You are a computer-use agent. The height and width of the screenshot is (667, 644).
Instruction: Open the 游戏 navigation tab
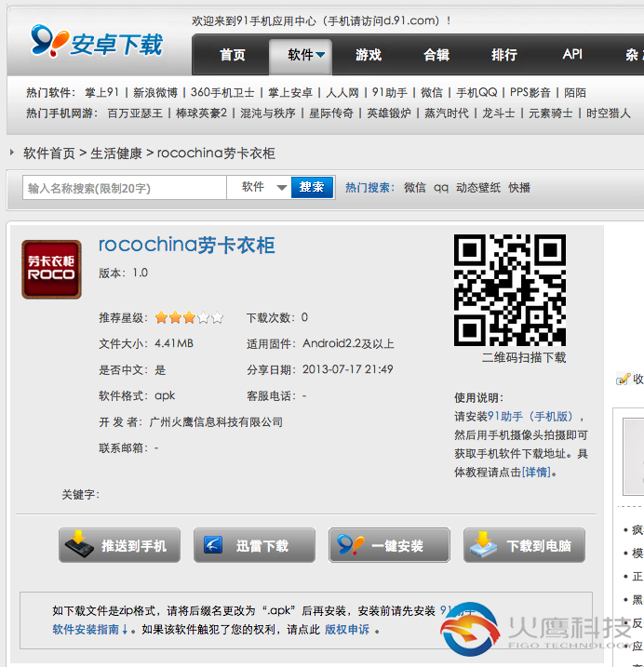369,55
